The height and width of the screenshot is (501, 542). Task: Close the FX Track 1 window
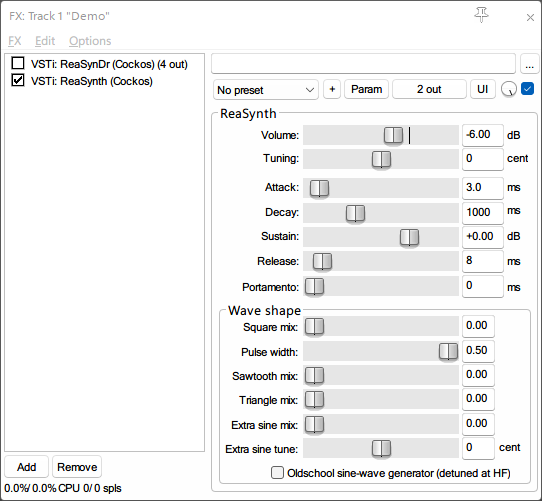click(x=530, y=17)
